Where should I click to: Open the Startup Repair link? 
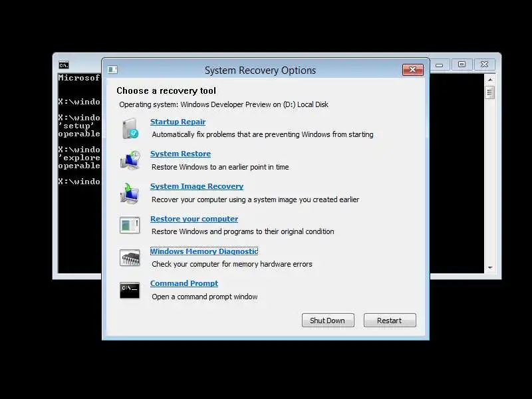178,122
